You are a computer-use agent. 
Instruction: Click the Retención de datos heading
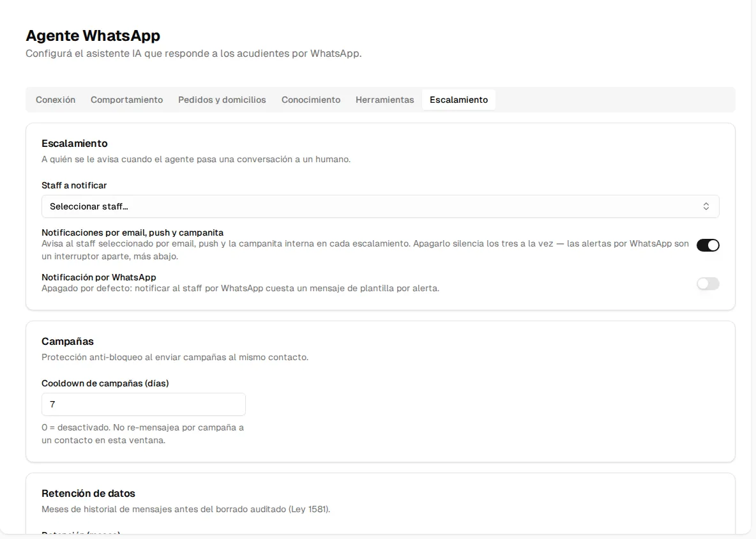pyautogui.click(x=88, y=493)
